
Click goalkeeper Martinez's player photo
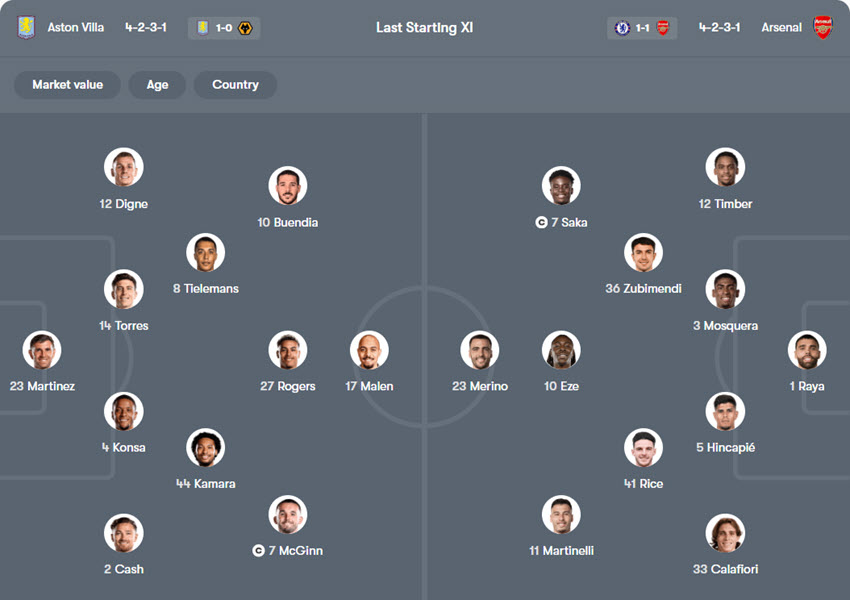coord(42,351)
